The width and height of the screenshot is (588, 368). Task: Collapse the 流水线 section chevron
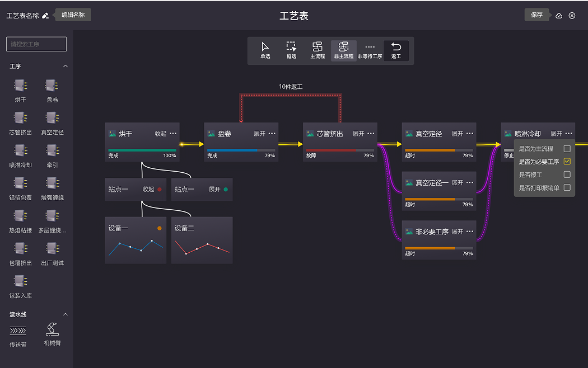click(65, 315)
